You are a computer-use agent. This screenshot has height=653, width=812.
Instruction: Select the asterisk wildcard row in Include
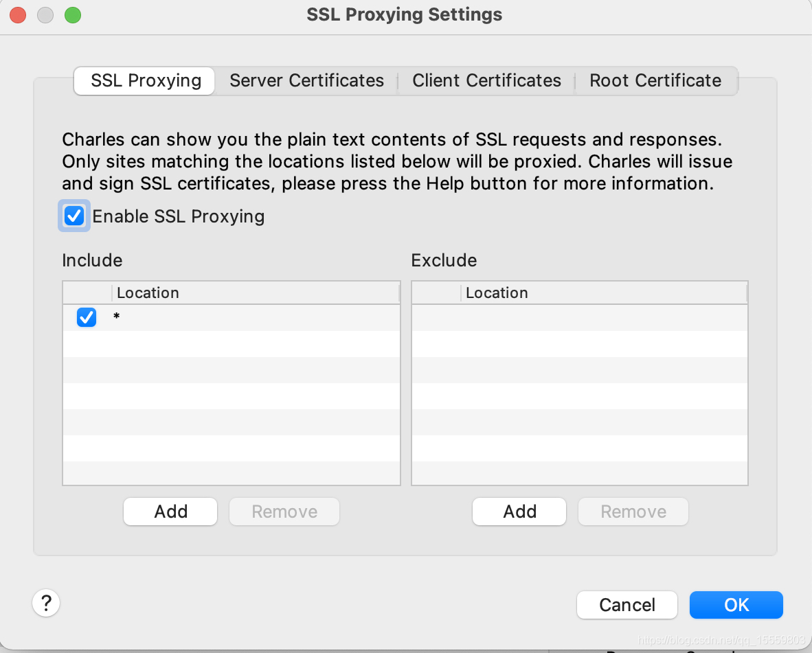[254, 318]
